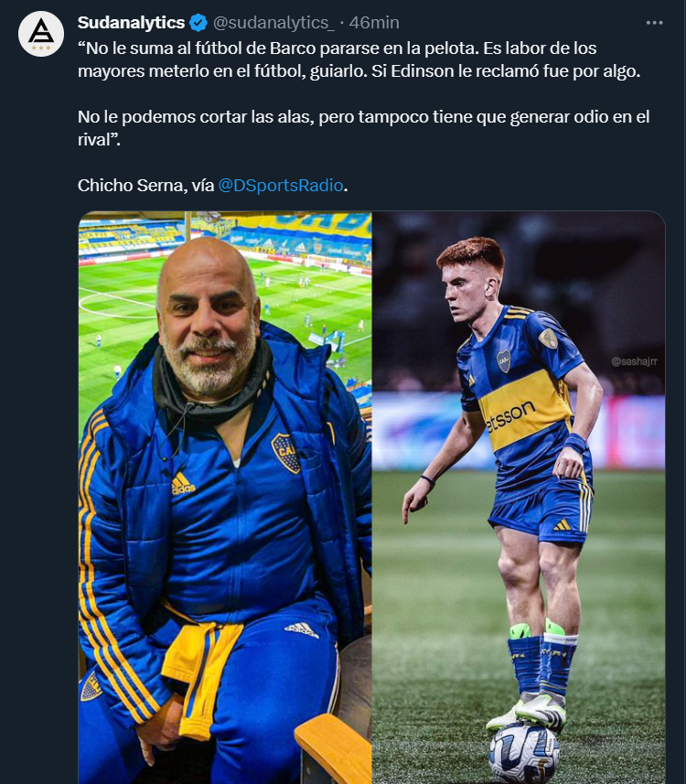Click the Sudanalytics display name
Image resolution: width=686 pixels, height=784 pixels.
click(131, 23)
